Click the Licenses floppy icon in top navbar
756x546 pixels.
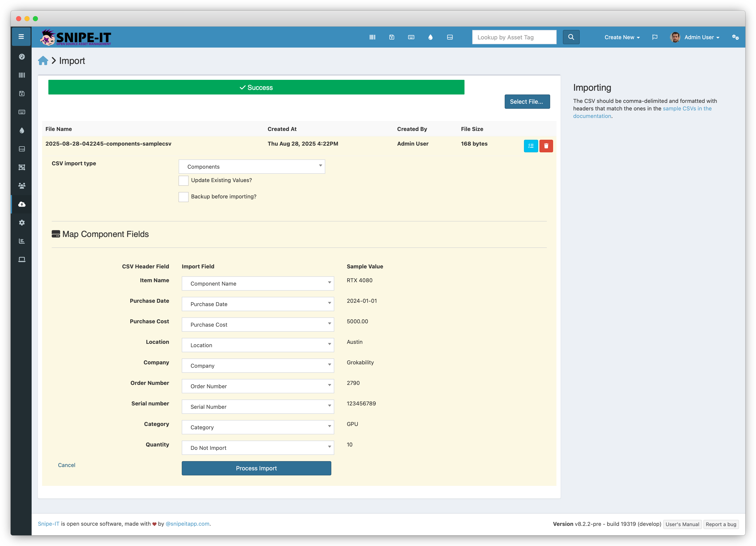point(392,37)
